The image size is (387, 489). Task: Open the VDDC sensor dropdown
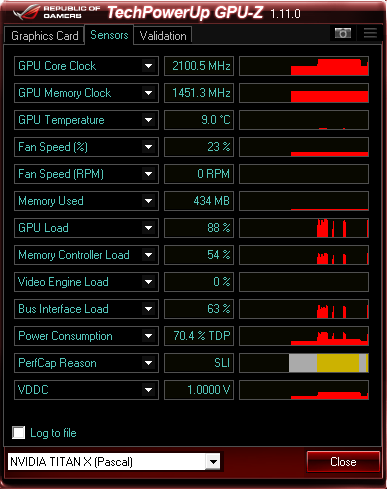coord(148,390)
